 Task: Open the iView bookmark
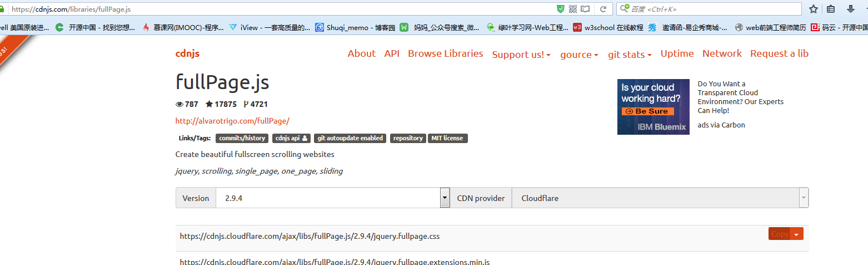(270, 27)
